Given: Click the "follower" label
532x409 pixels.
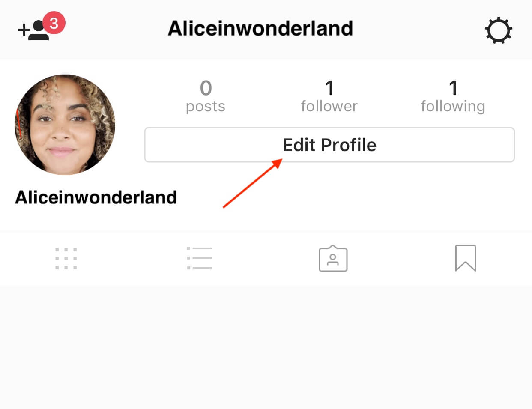Looking at the screenshot, I should point(329,106).
